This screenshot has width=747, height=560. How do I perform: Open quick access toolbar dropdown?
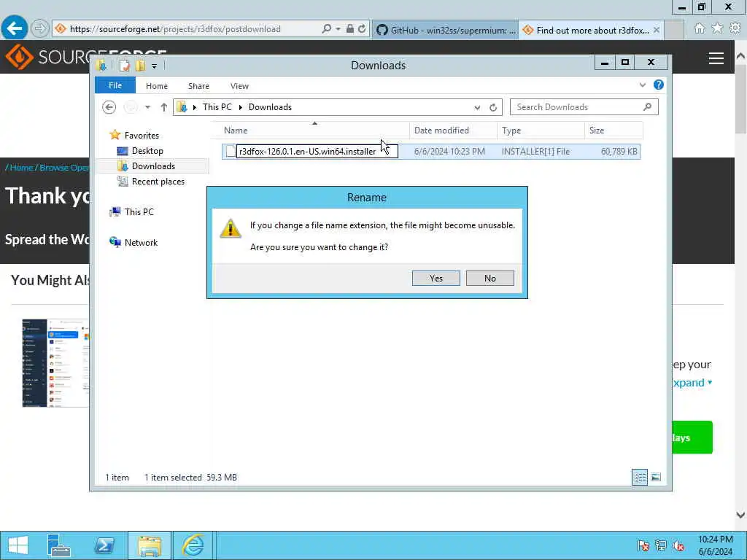(154, 66)
